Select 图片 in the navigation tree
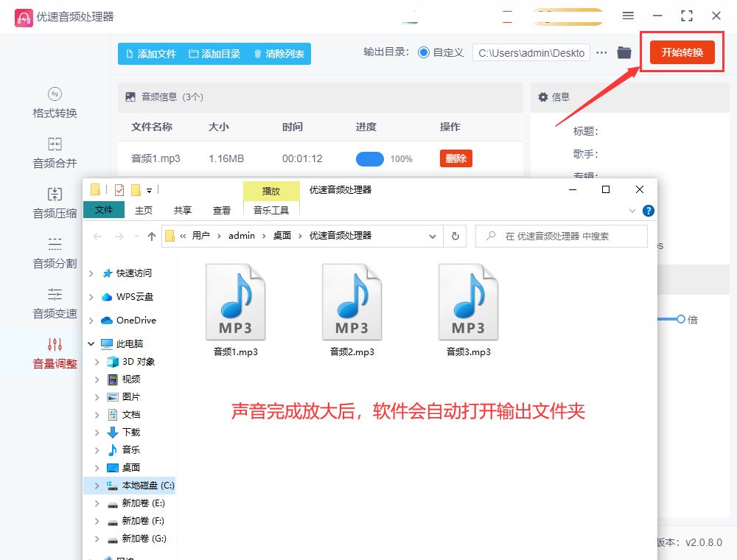Screen dimensions: 737x560 (131, 397)
